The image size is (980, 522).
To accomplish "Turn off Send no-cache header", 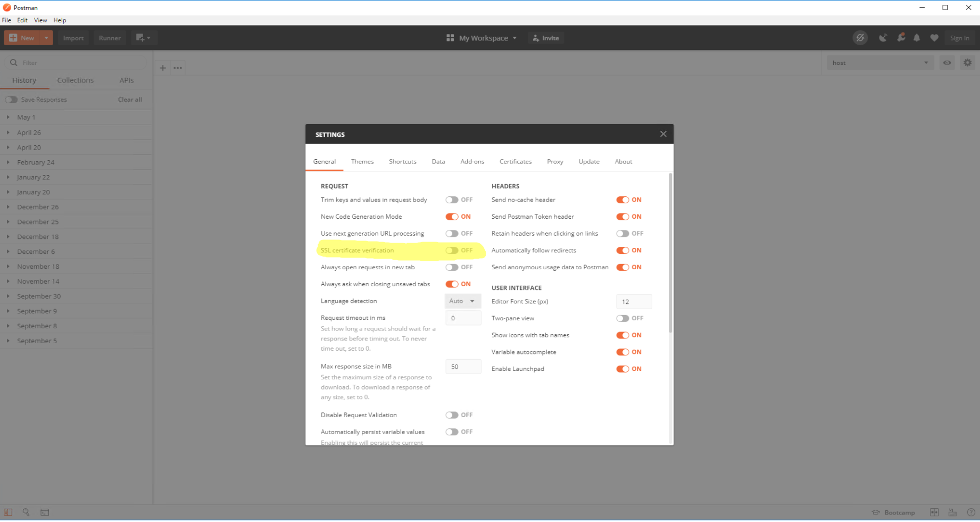I will [622, 200].
